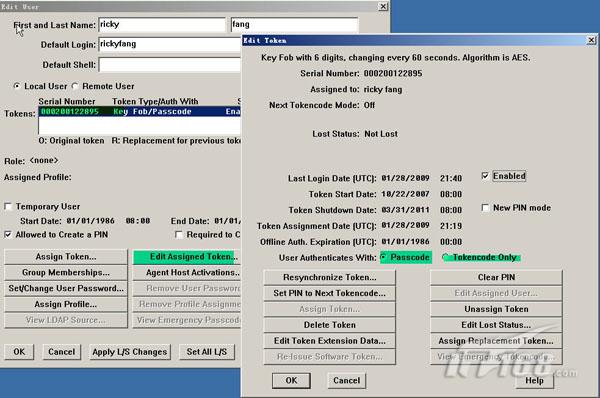Viewport: 600px width, 398px height.
Task: Click the Serial Number column header
Action: click(x=67, y=101)
